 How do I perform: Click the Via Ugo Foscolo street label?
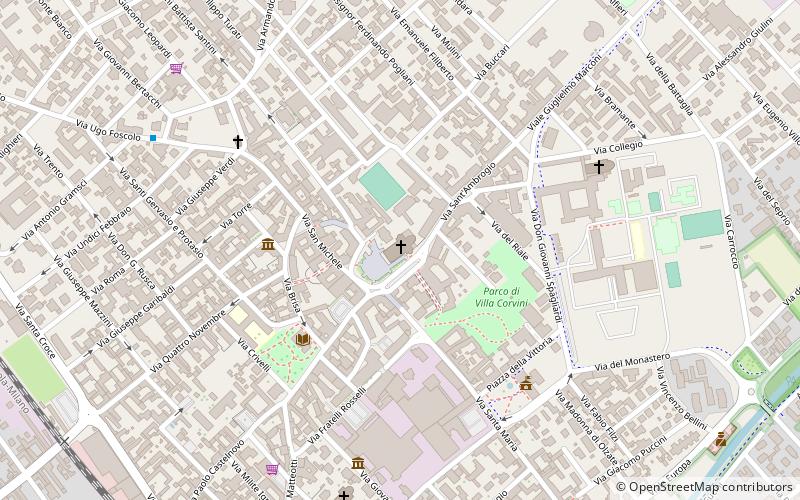[x=108, y=130]
